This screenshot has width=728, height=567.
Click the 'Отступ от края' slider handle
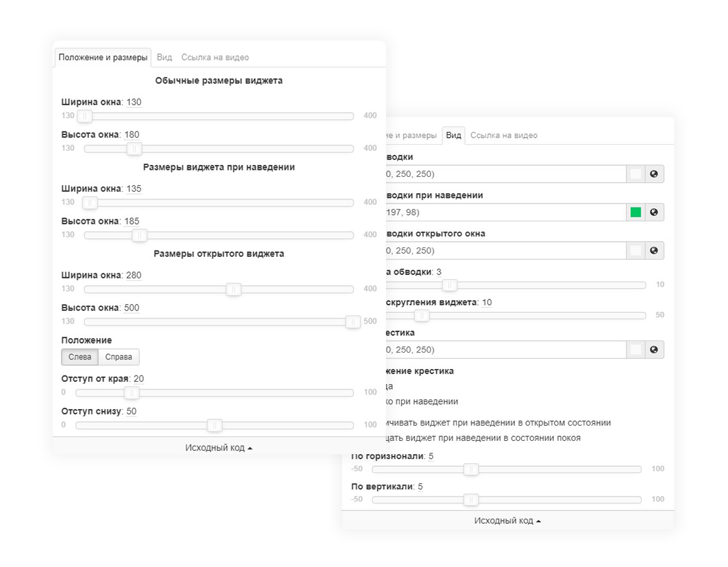(x=131, y=393)
